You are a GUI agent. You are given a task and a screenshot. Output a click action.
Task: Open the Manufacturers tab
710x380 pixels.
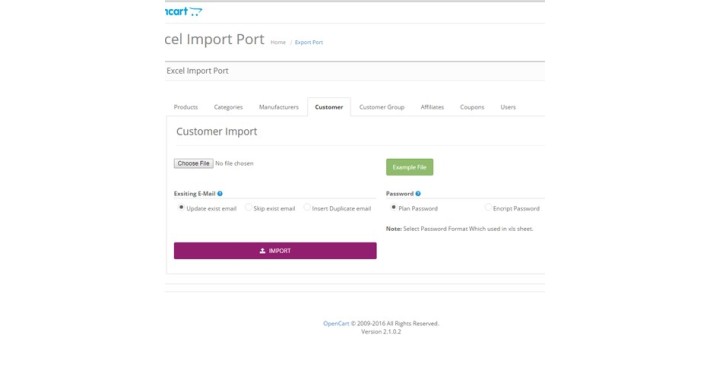click(x=278, y=107)
